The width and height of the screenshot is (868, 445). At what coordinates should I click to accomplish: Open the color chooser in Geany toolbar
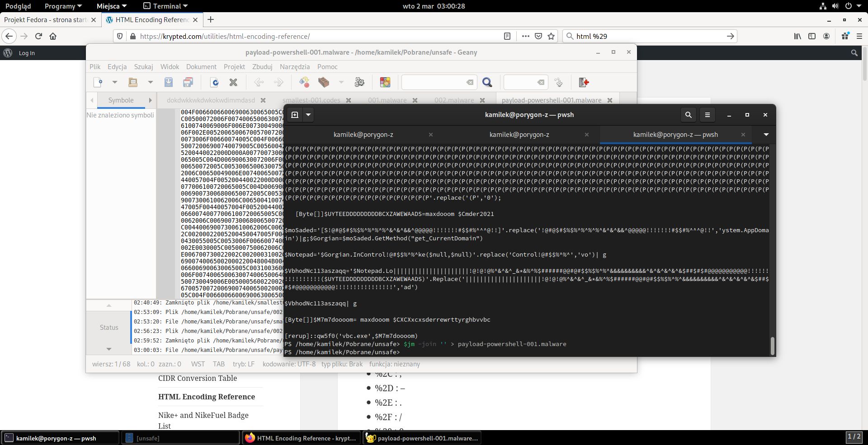coord(385,82)
